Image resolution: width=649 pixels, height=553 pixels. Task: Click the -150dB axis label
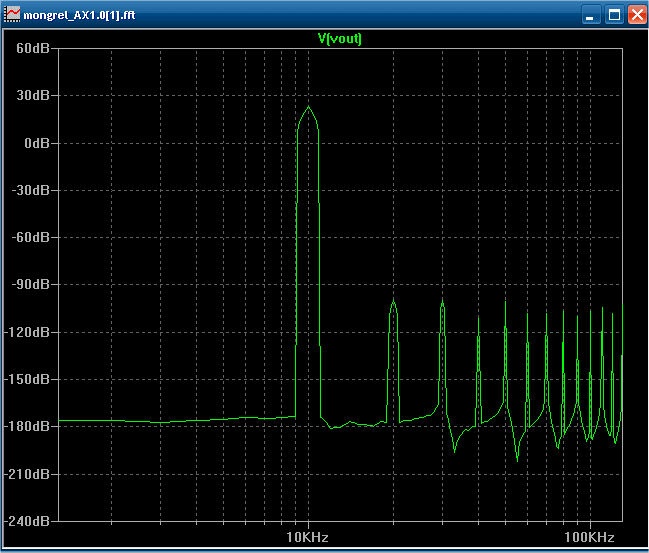[x=27, y=380]
